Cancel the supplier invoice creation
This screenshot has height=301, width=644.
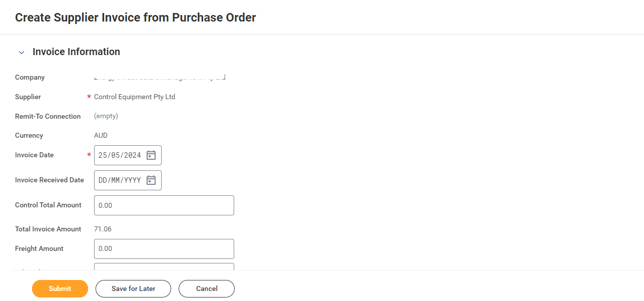click(207, 288)
